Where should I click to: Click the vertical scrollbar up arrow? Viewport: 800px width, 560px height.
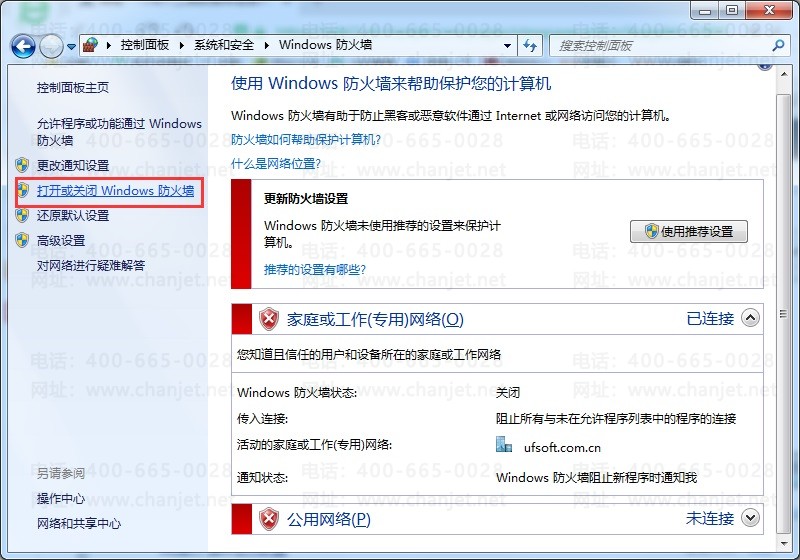point(784,75)
